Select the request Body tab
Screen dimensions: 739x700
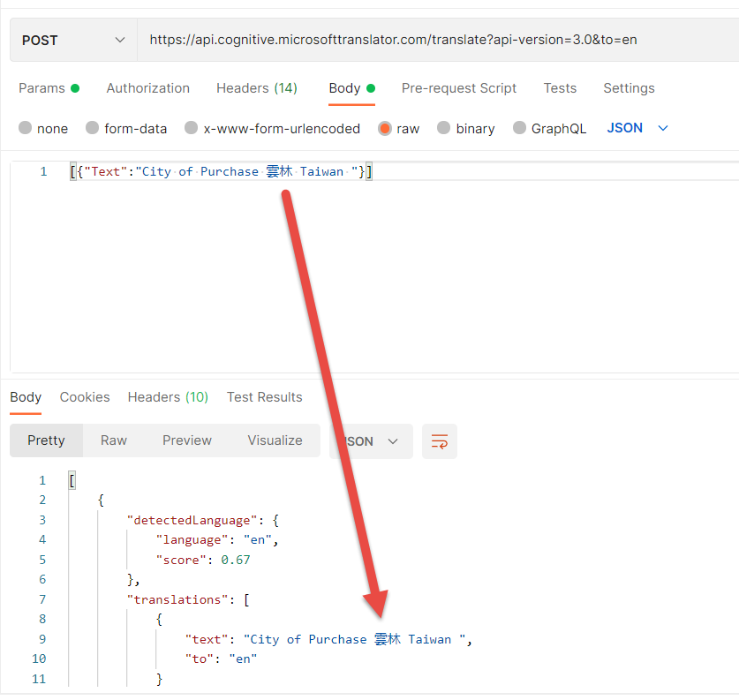coord(351,88)
